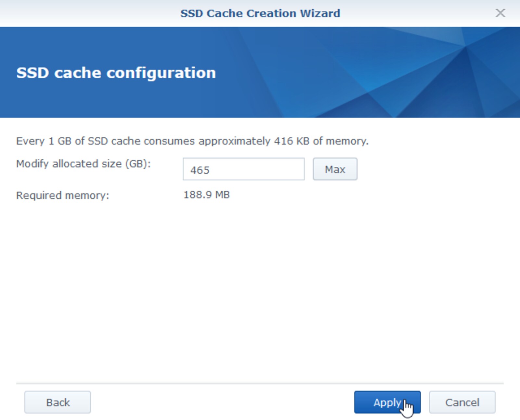Click the Required memory label
520x420 pixels.
pos(64,195)
